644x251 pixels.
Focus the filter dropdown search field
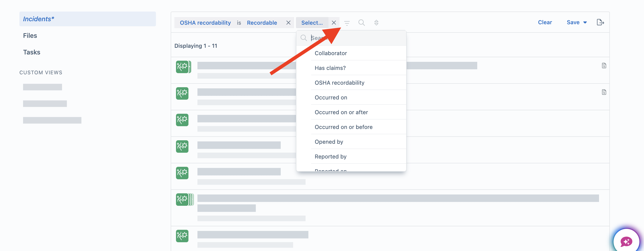coord(351,38)
